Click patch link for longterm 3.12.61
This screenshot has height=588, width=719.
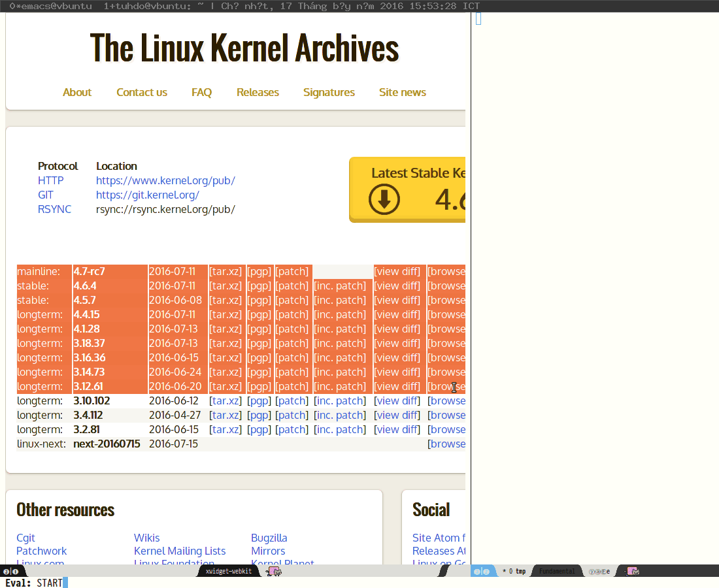292,386
